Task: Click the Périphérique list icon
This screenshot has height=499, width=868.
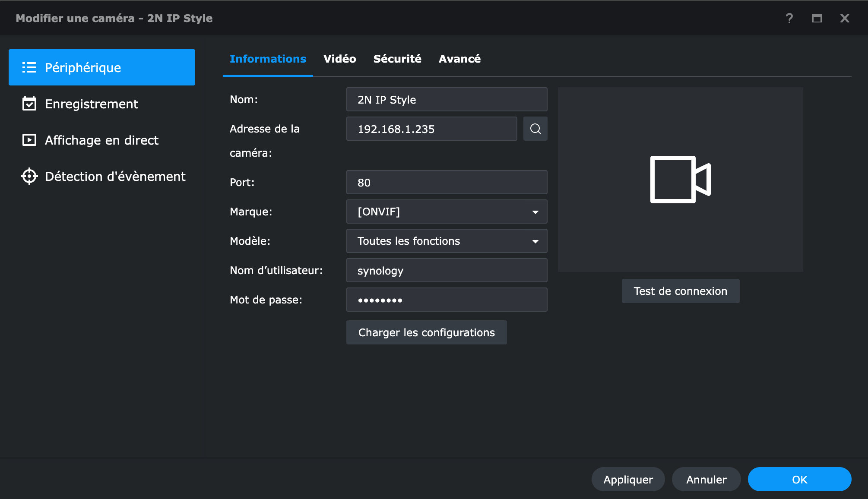Action: 29,67
